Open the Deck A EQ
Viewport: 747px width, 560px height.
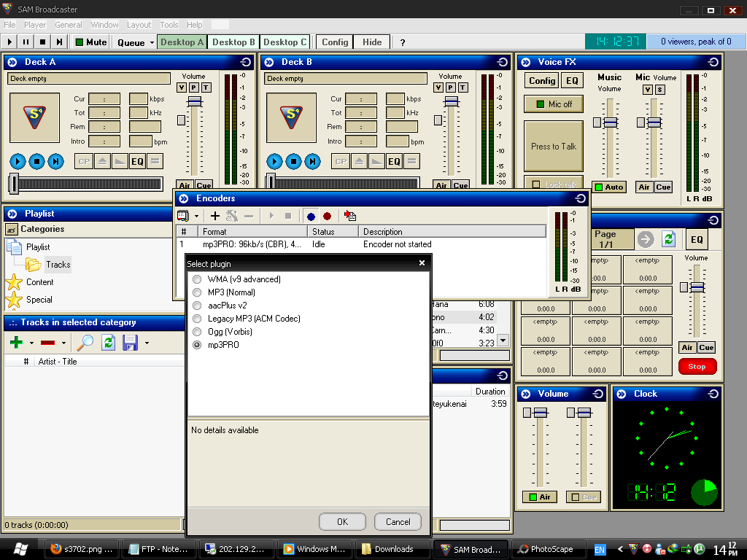click(x=137, y=161)
